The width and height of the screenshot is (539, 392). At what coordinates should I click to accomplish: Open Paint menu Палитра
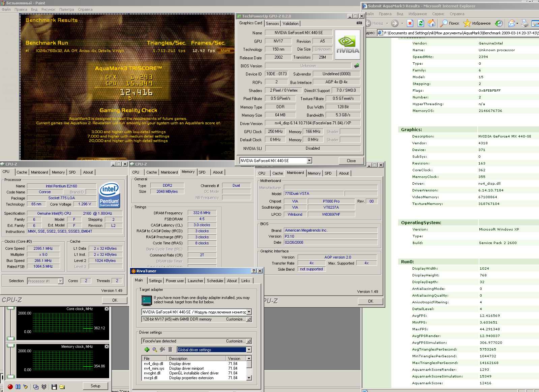(67, 9)
